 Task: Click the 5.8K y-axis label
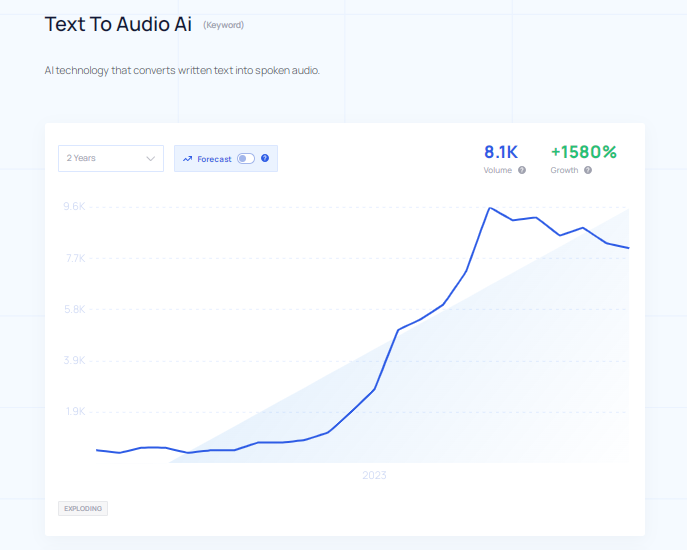75,309
